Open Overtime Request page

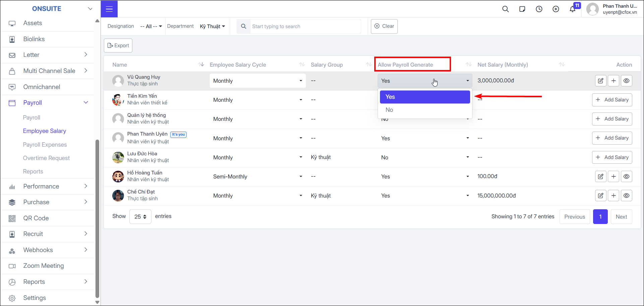46,158
